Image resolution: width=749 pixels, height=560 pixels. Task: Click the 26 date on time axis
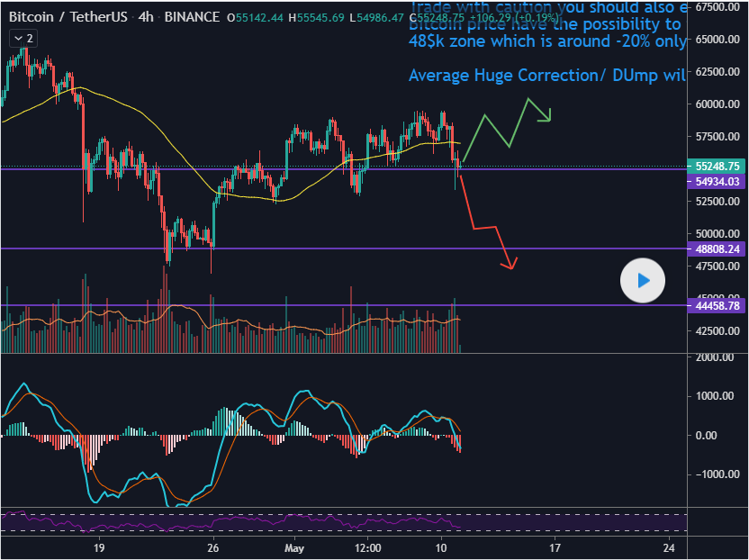click(213, 546)
